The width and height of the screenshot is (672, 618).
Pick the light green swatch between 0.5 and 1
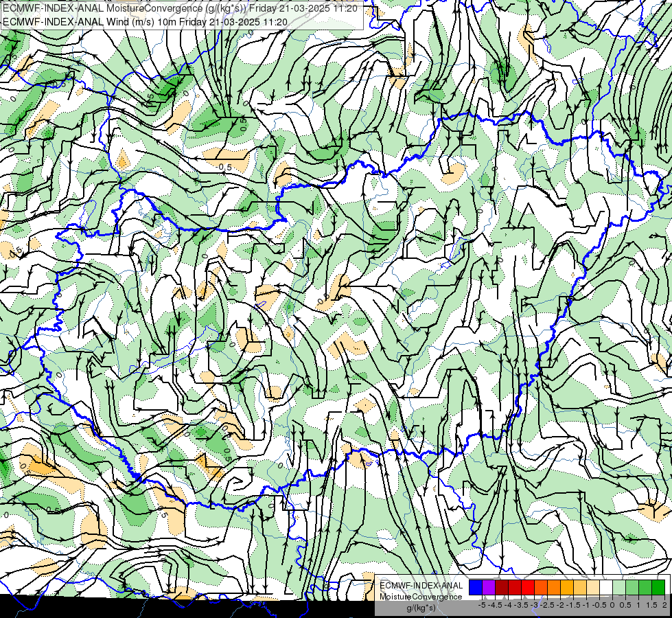click(x=632, y=587)
